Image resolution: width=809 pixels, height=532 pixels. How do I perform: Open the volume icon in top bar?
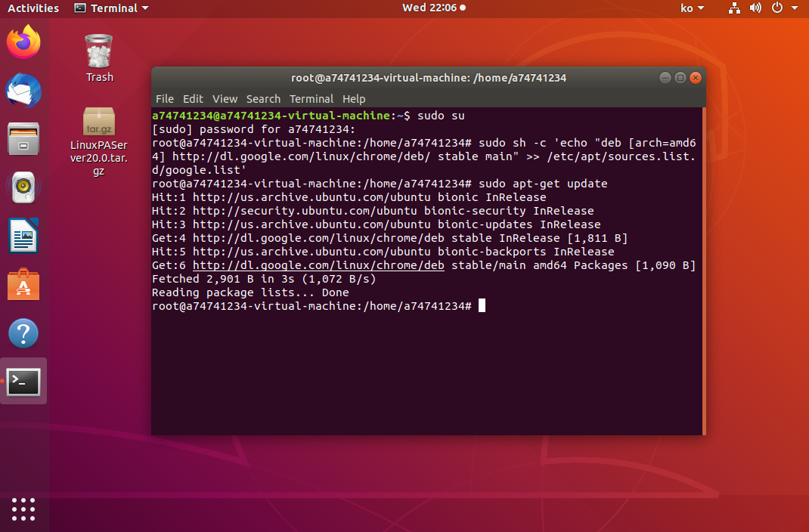coord(755,8)
